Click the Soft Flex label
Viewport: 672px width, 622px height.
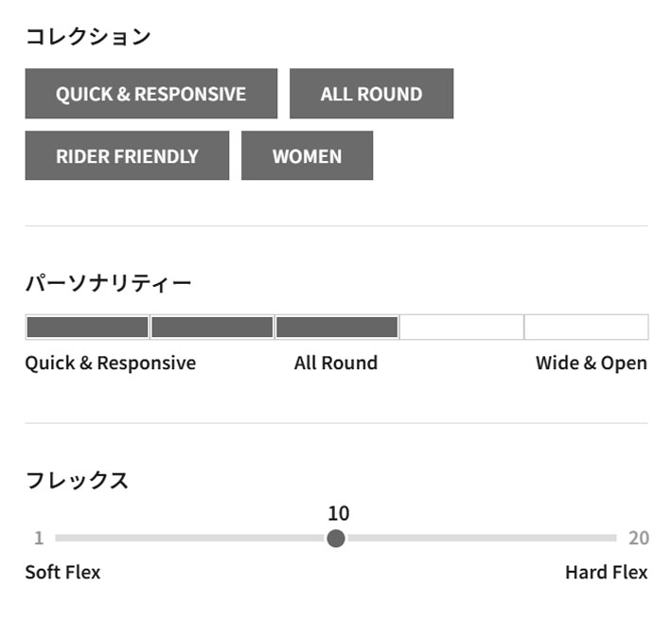[62, 573]
